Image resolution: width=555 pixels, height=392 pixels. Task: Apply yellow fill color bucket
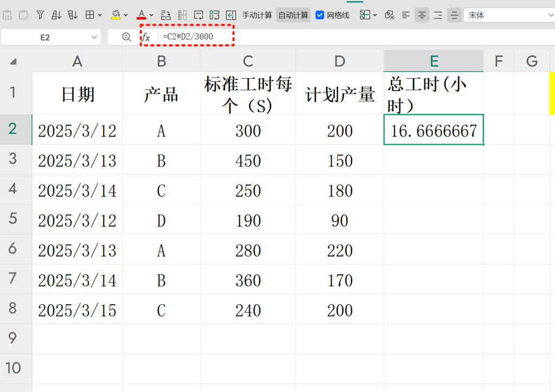point(115,15)
